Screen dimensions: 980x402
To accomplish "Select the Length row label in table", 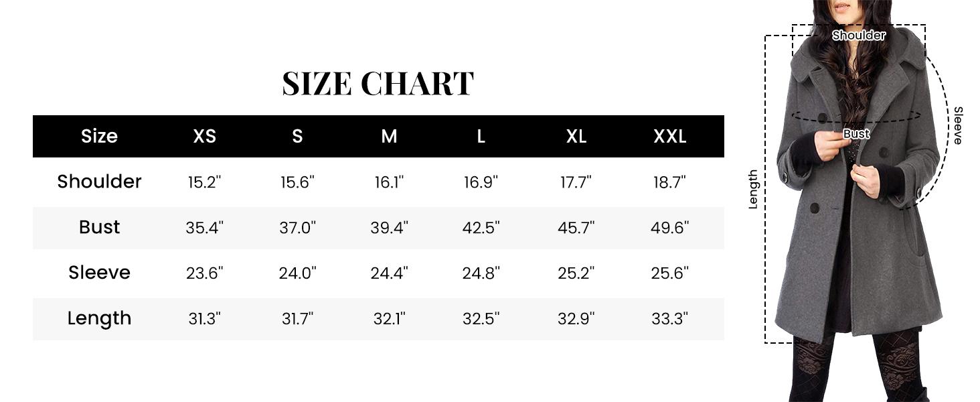I will 99,318.
